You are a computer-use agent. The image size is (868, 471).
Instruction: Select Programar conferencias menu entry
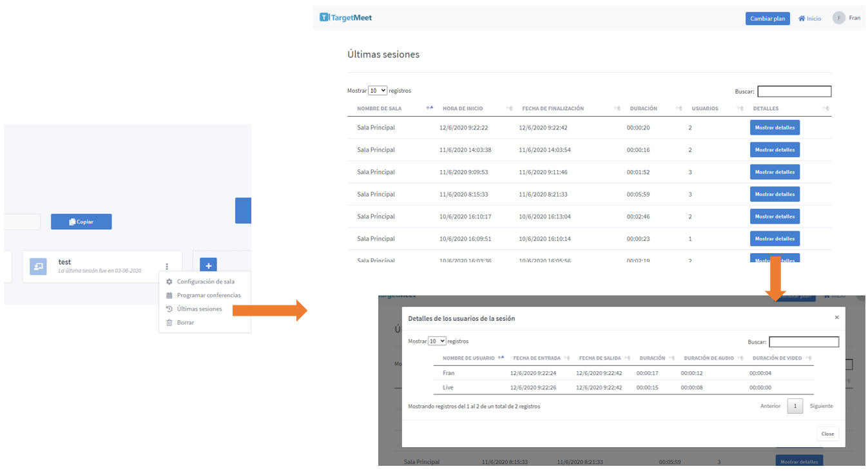click(205, 295)
